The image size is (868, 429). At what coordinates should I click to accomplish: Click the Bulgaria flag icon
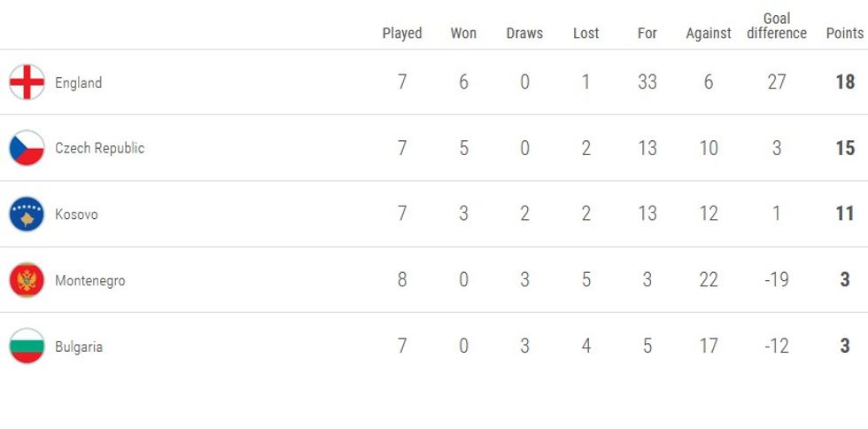pos(27,347)
